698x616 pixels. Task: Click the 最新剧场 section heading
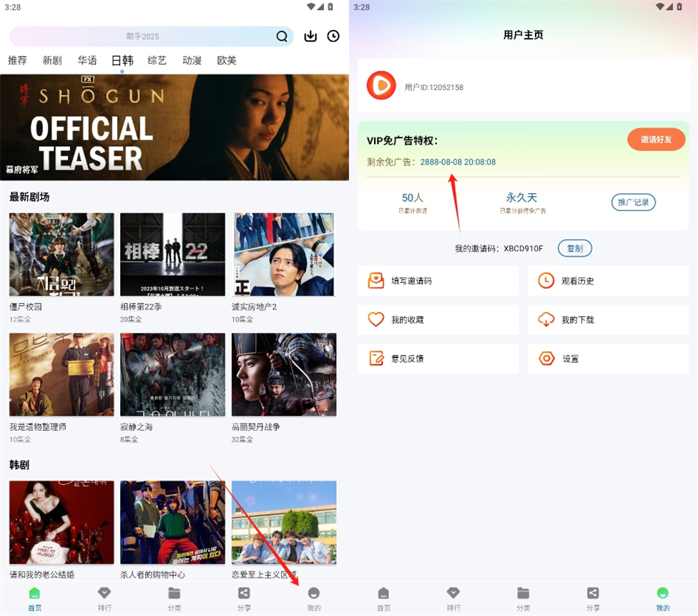(x=29, y=197)
